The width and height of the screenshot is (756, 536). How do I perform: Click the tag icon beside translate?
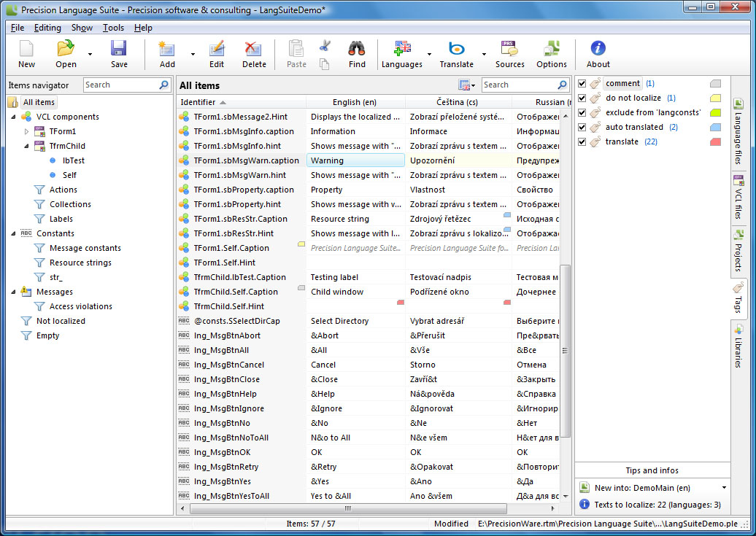[596, 141]
